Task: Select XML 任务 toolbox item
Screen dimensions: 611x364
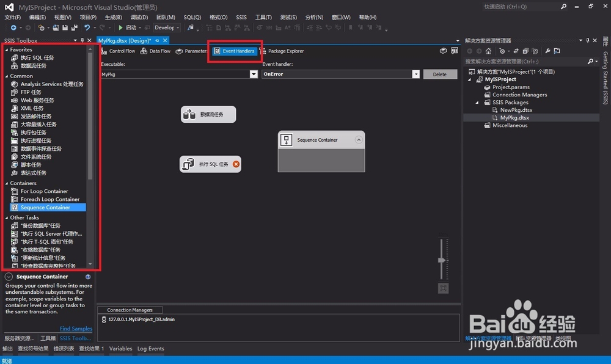Action: (x=32, y=108)
